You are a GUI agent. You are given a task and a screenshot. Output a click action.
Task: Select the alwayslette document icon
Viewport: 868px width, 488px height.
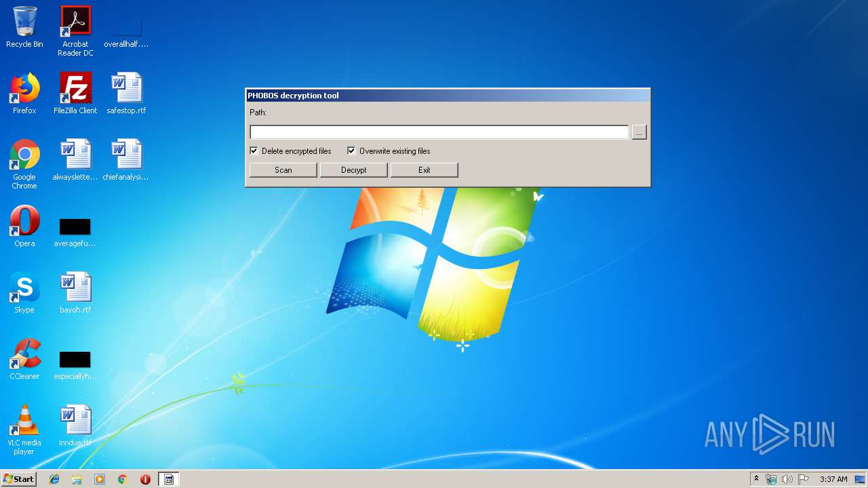(x=75, y=160)
